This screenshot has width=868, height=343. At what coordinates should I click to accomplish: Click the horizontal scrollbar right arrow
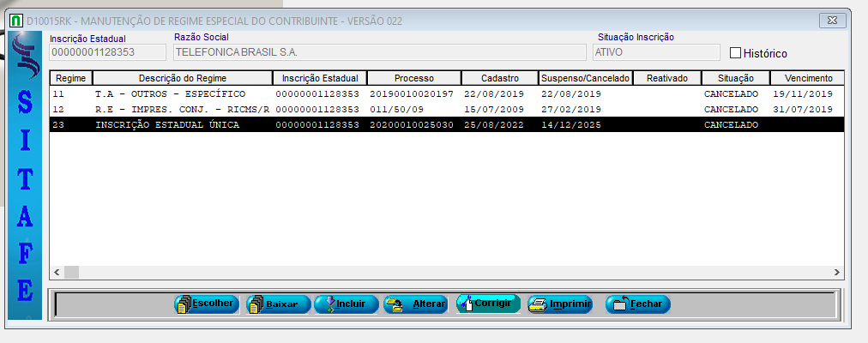(x=837, y=272)
